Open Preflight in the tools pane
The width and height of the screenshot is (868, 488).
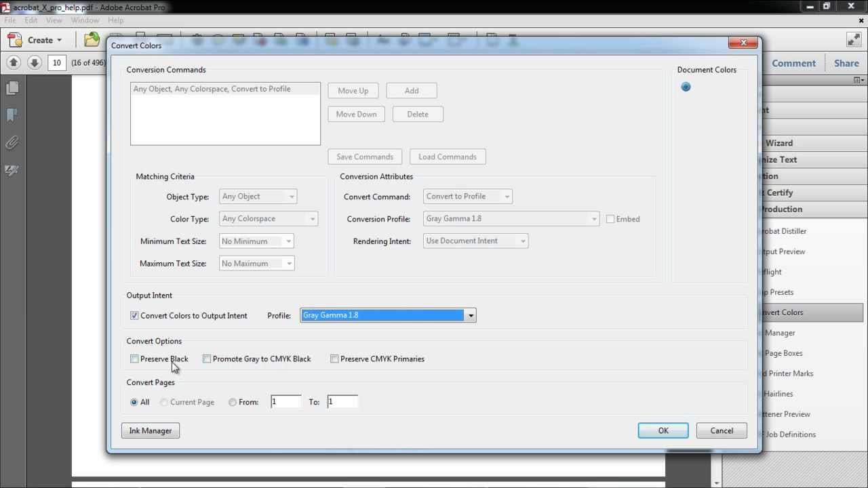[x=772, y=272]
